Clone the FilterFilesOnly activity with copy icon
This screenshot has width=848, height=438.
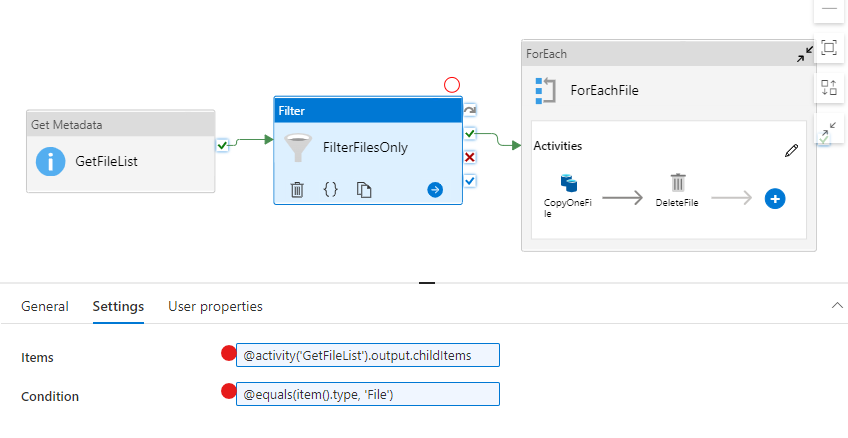point(365,189)
